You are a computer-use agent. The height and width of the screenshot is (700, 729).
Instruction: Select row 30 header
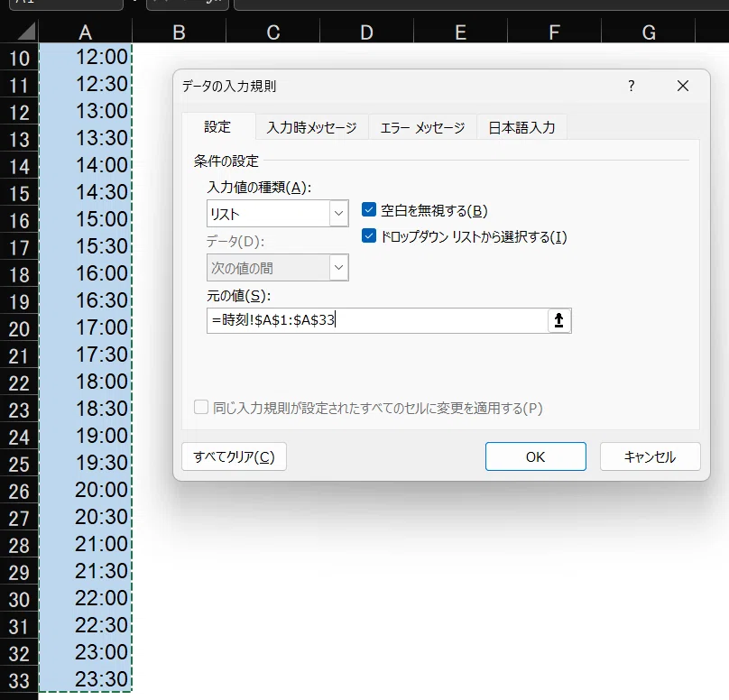(x=19, y=599)
